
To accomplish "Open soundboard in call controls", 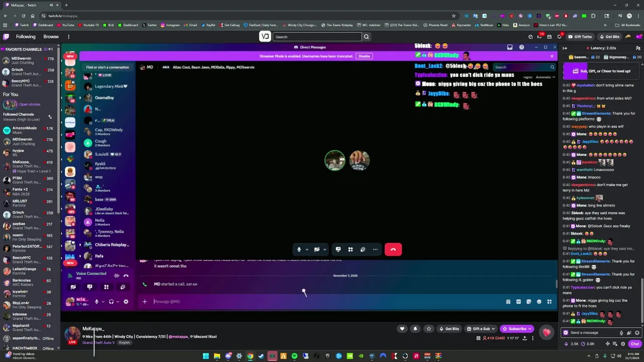I will click(x=363, y=249).
